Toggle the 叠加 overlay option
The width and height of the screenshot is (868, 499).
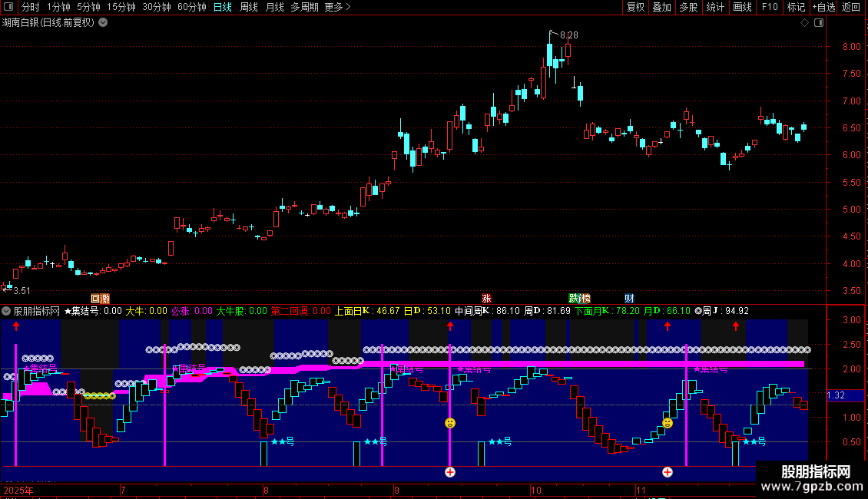tap(661, 7)
